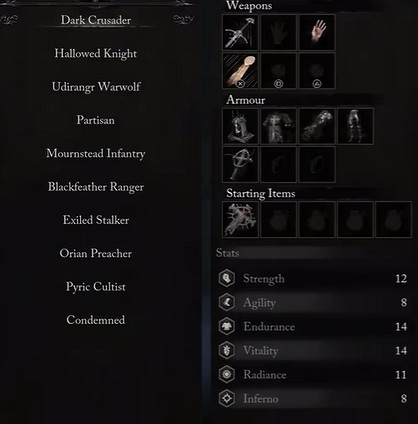Pick the Partisan class
The image size is (418, 424).
[x=96, y=120]
